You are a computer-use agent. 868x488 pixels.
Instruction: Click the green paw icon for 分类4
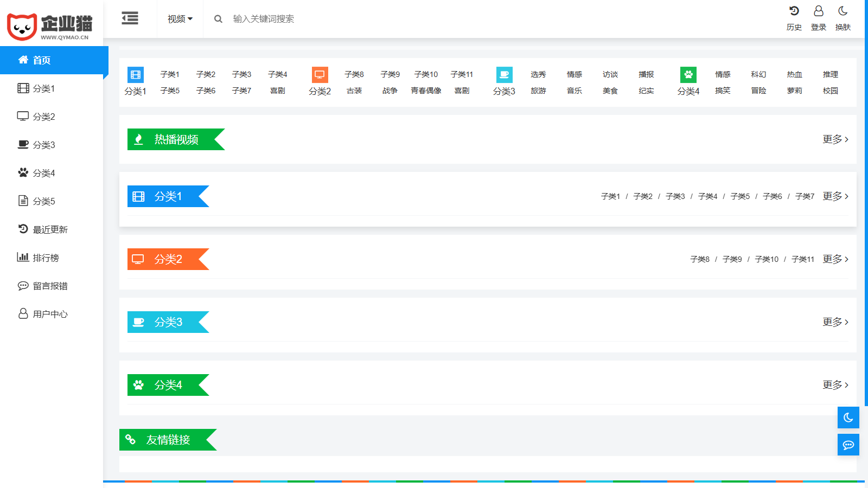tap(688, 75)
